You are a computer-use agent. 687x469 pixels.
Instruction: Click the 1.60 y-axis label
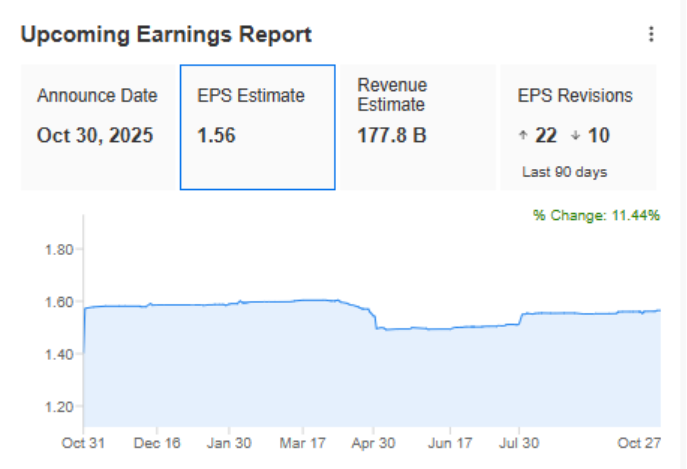click(x=59, y=302)
